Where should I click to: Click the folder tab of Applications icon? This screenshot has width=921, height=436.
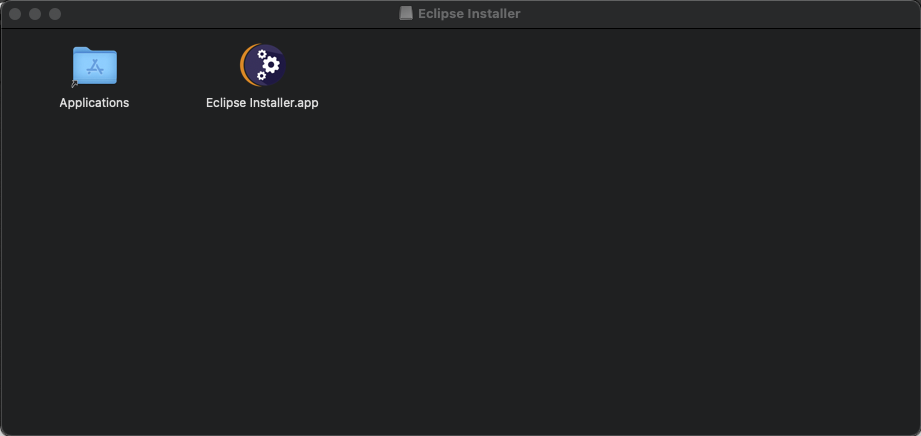pyautogui.click(x=81, y=50)
